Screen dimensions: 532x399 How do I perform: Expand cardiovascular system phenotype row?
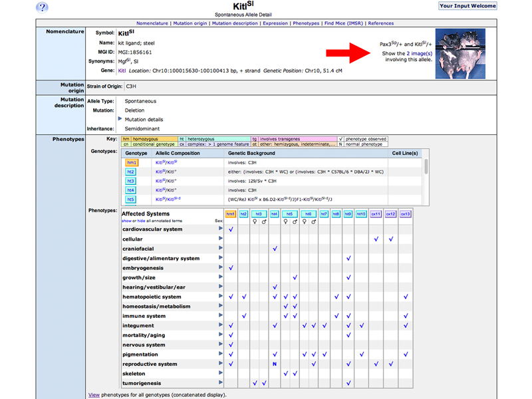tap(221, 229)
